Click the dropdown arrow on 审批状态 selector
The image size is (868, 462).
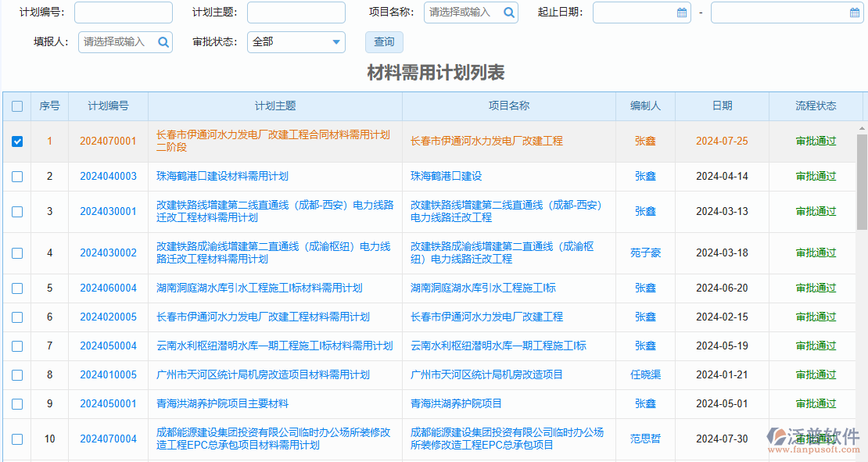pyautogui.click(x=336, y=41)
